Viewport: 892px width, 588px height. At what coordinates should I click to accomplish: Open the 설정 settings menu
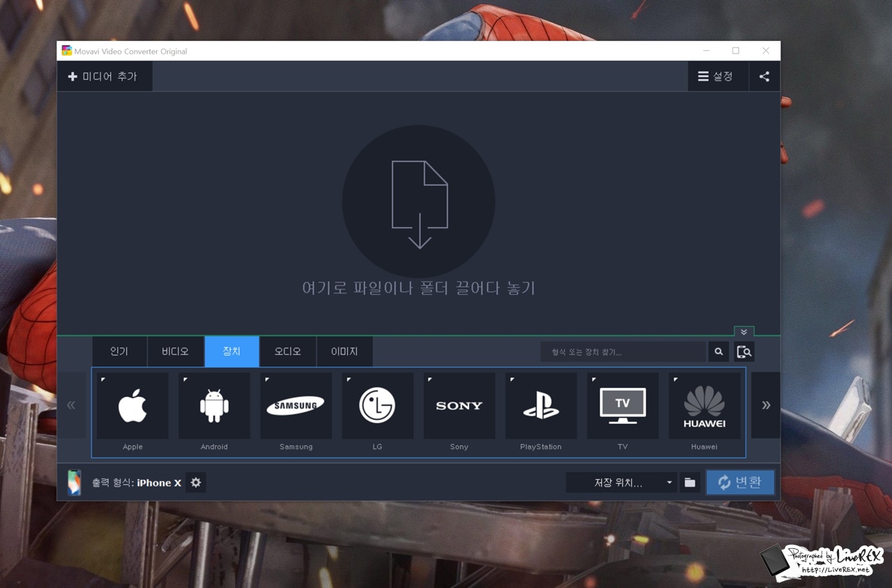click(718, 77)
